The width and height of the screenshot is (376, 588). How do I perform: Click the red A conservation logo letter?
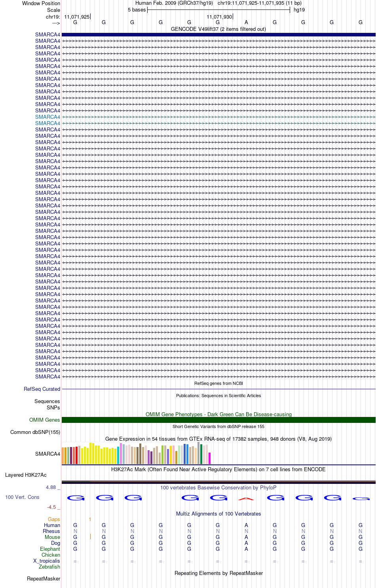click(x=246, y=499)
